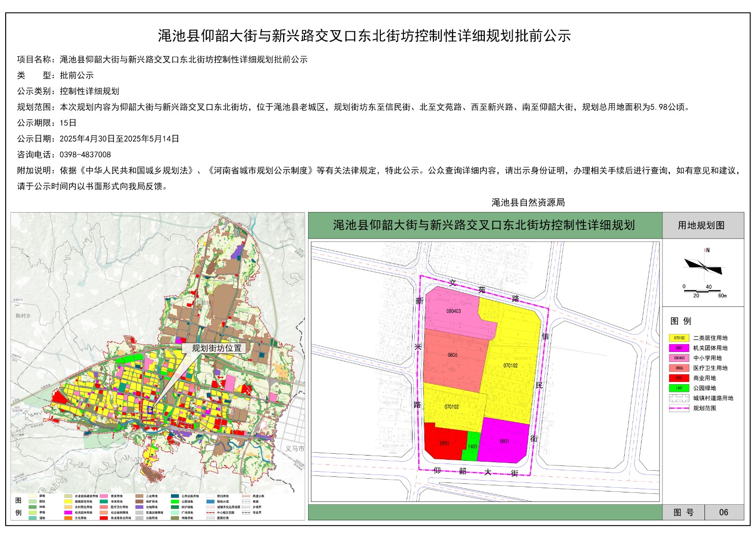Click the 公示期限: 15日 line
Screen dimensions: 756x534
(47, 123)
